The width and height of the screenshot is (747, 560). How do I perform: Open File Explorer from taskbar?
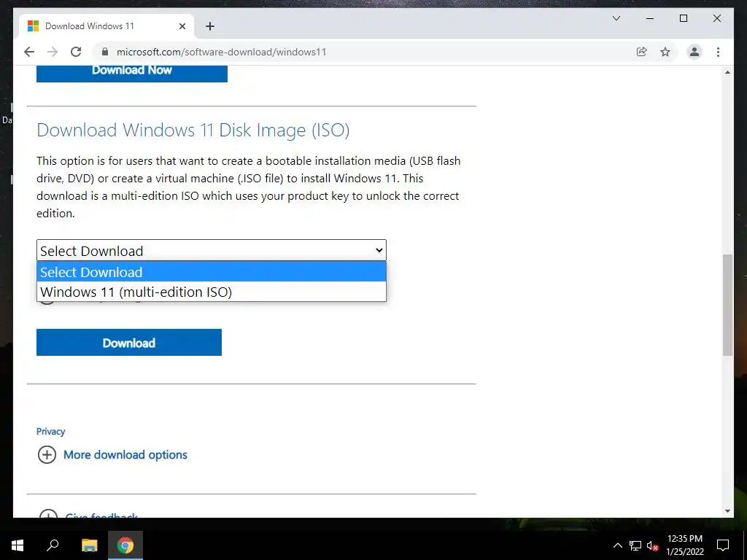point(89,545)
